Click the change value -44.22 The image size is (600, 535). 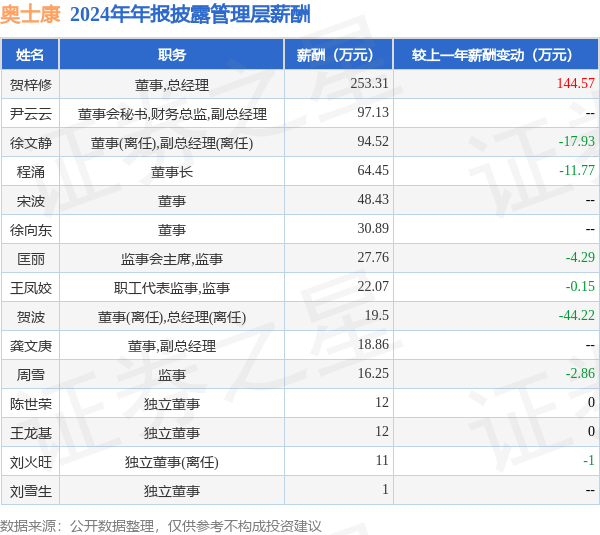click(x=577, y=315)
